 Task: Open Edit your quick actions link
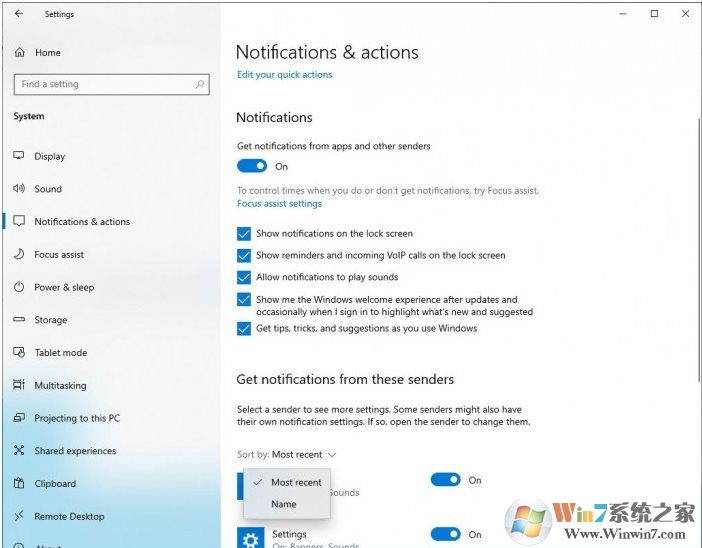(x=284, y=75)
